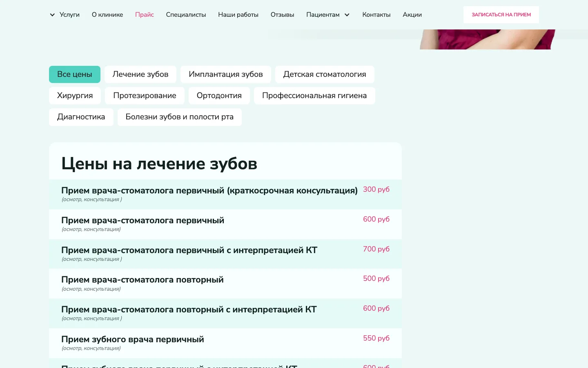The height and width of the screenshot is (368, 588).
Task: Click the 550 руб price
Action: 376,338
